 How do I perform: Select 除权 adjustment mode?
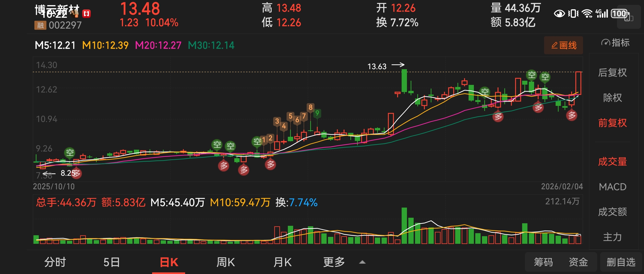(x=612, y=98)
